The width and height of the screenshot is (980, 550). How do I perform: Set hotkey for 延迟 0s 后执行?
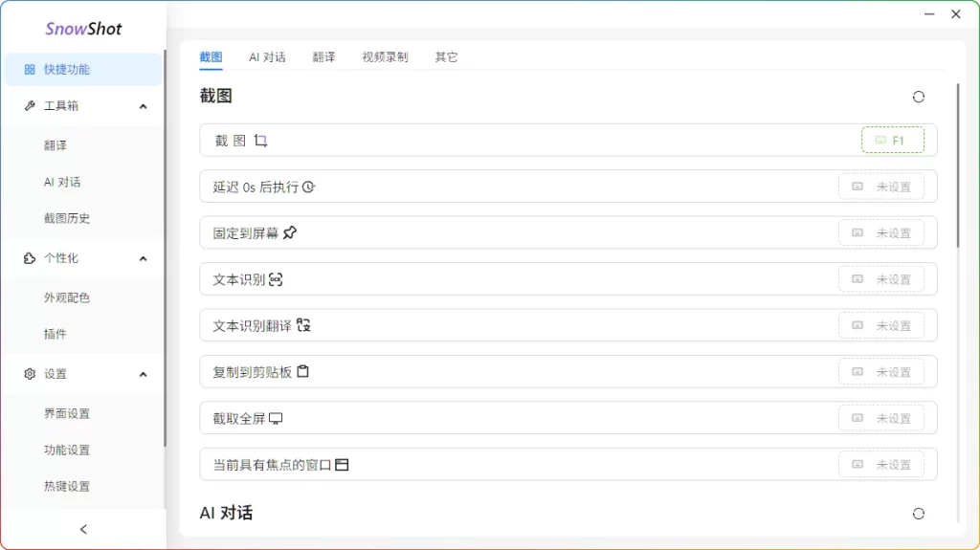point(881,187)
